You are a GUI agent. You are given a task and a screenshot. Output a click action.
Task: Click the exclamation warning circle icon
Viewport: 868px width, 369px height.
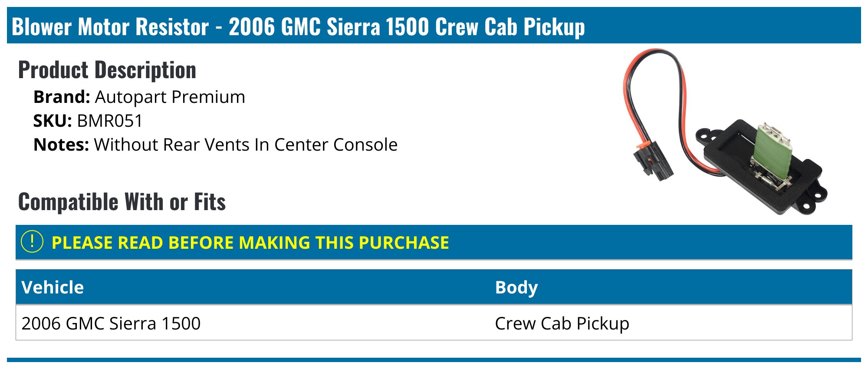click(x=32, y=242)
